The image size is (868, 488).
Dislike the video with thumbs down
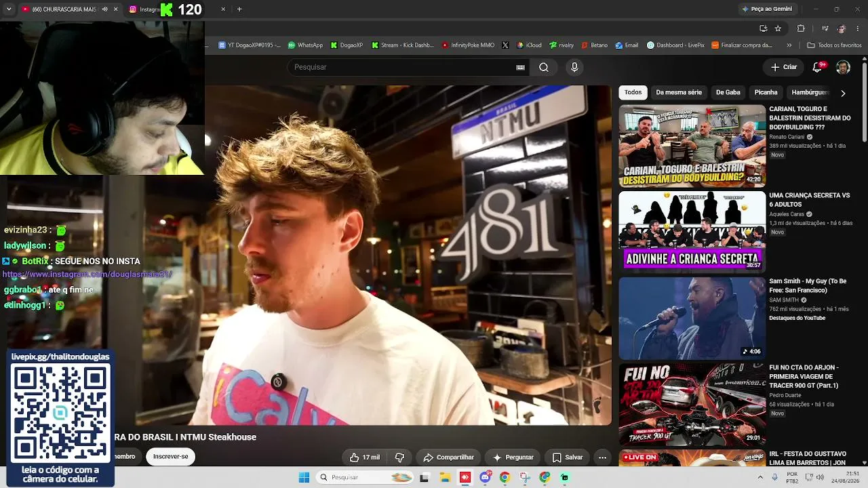click(400, 457)
